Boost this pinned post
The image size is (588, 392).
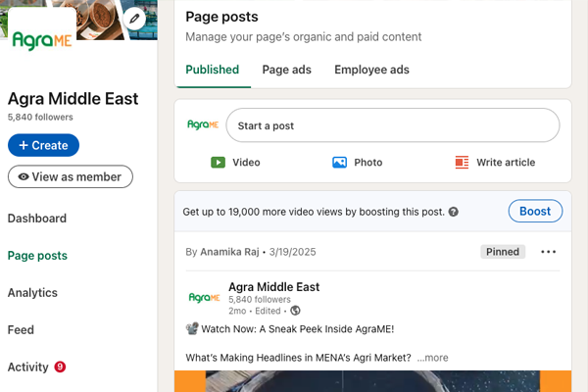(534, 212)
